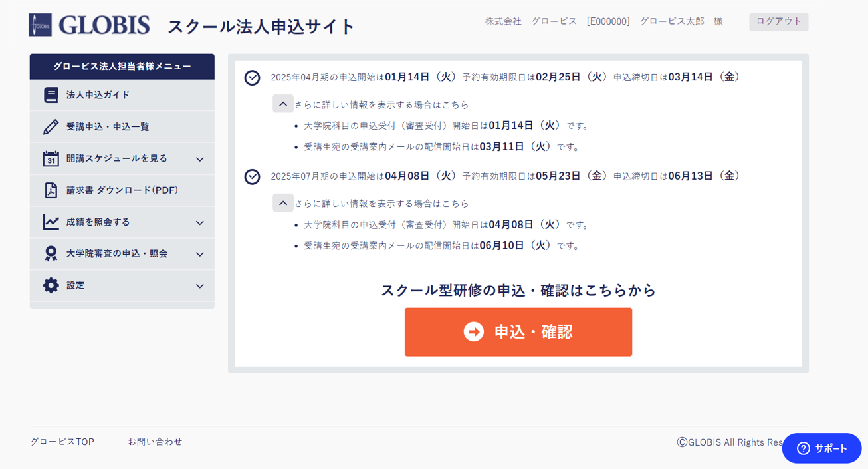Click the 法人申込ガイド book icon
The height and width of the screenshot is (469, 868).
click(x=51, y=95)
